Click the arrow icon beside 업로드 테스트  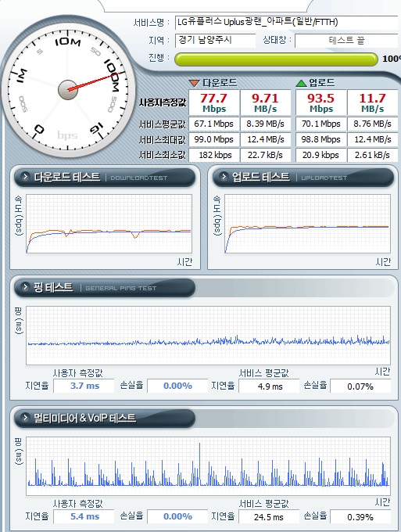coord(224,177)
